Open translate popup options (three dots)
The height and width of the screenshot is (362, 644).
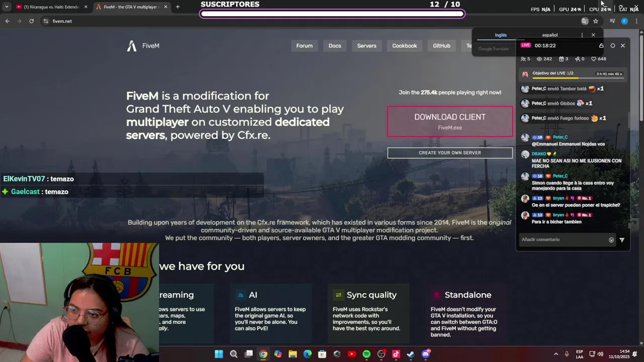(582, 35)
